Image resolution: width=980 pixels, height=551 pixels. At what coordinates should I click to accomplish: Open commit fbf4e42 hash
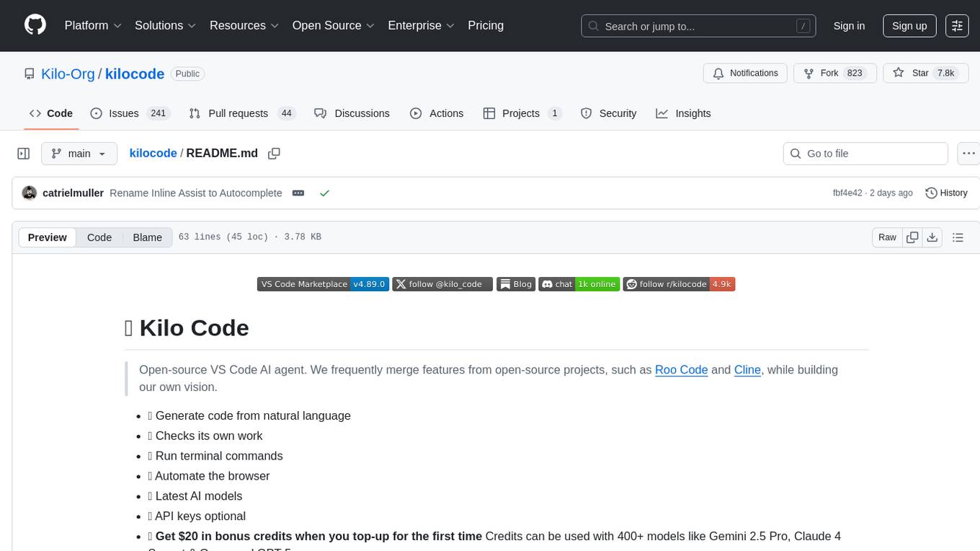pos(849,193)
